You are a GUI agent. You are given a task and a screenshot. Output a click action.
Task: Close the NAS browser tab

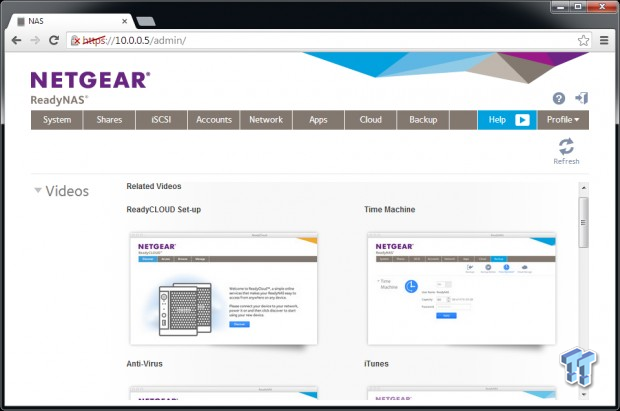(125, 21)
